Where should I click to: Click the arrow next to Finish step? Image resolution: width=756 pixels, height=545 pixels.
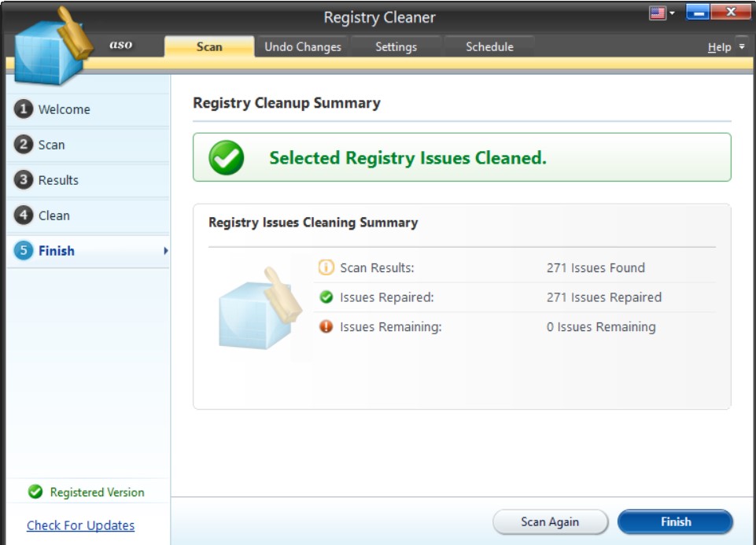coord(165,251)
